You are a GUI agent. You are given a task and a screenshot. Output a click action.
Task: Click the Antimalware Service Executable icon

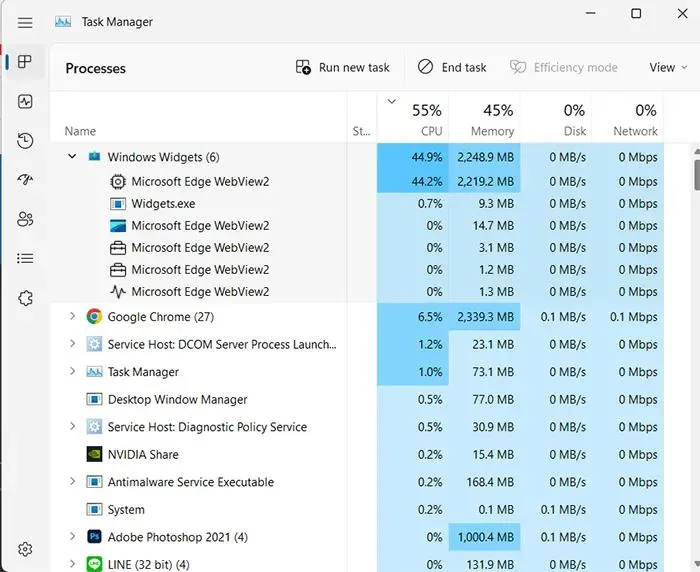(94, 482)
